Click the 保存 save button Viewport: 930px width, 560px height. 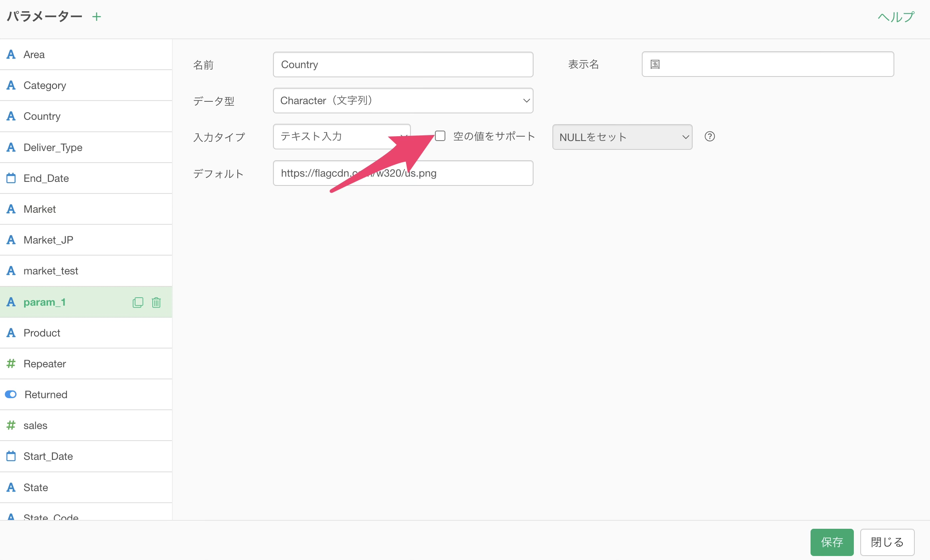832,542
